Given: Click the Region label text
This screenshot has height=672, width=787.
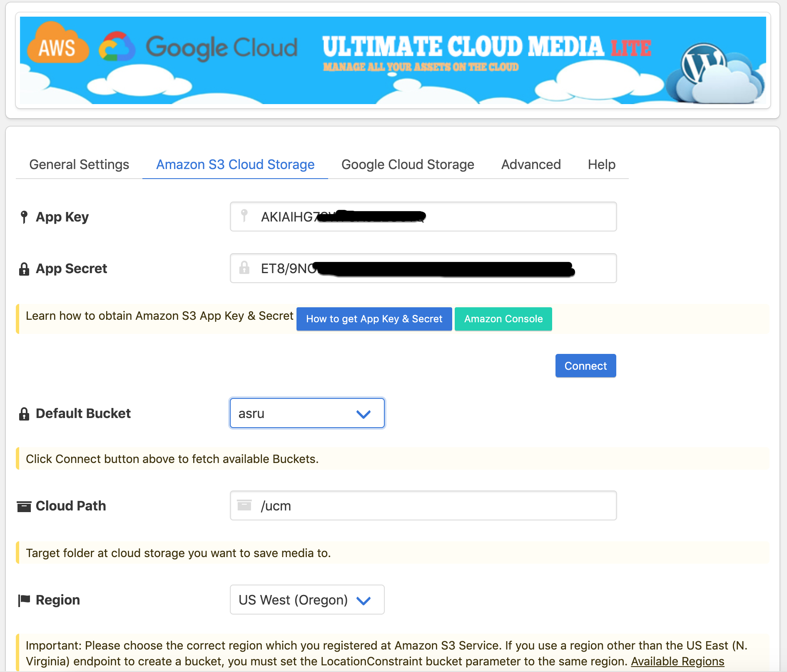Looking at the screenshot, I should pyautogui.click(x=57, y=600).
